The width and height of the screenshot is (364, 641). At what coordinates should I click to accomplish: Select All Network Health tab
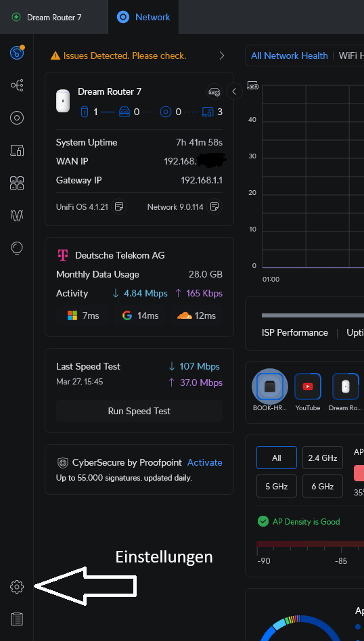290,56
